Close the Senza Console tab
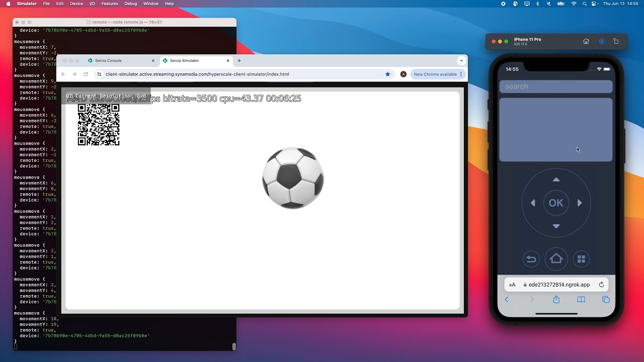This screenshot has width=644, height=362. pyautogui.click(x=153, y=60)
